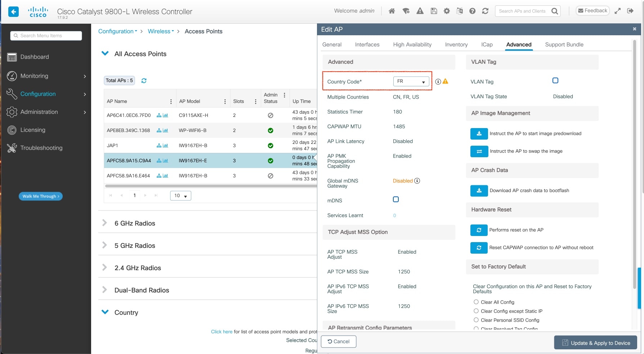Image resolution: width=644 pixels, height=354 pixels.
Task: Toggle the fullscreen expand icon
Action: coord(617,11)
